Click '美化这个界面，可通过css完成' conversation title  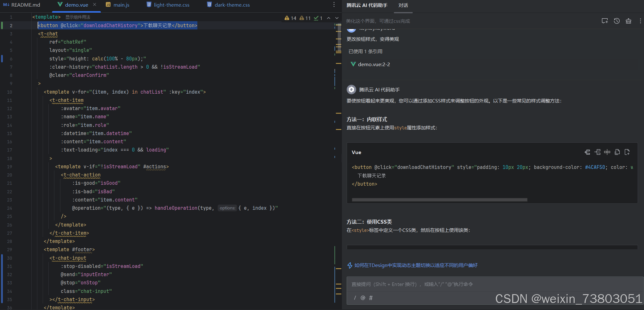(378, 21)
